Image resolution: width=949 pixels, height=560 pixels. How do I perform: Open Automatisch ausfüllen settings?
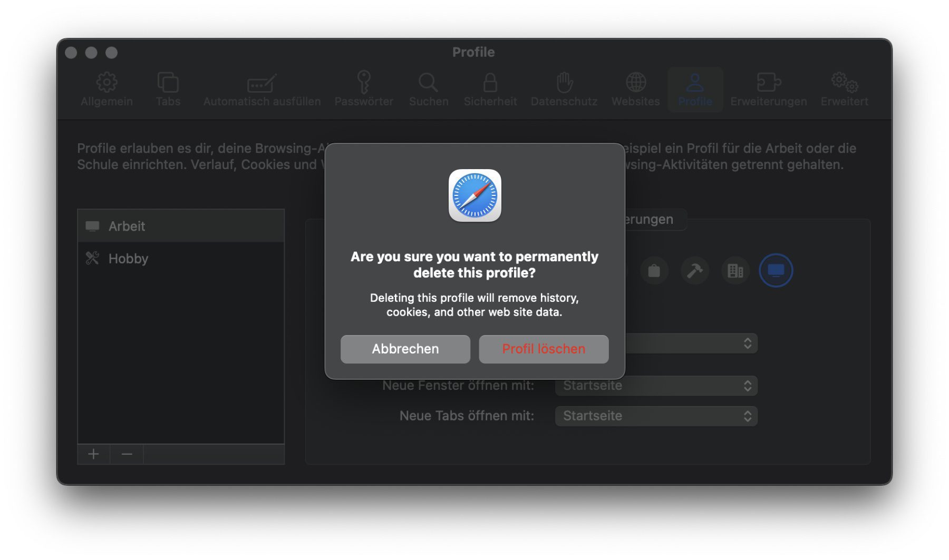(262, 90)
